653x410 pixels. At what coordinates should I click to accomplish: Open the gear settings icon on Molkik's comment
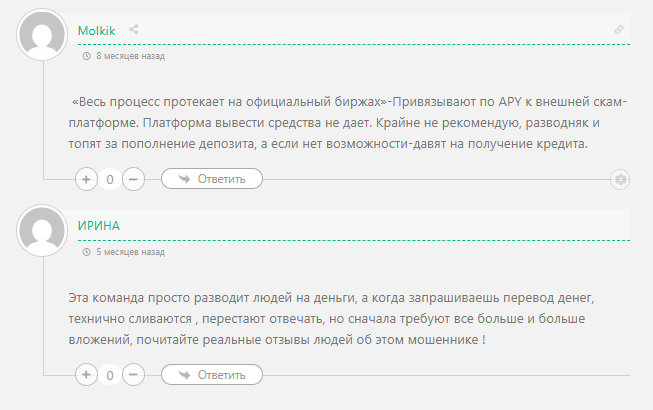click(620, 179)
